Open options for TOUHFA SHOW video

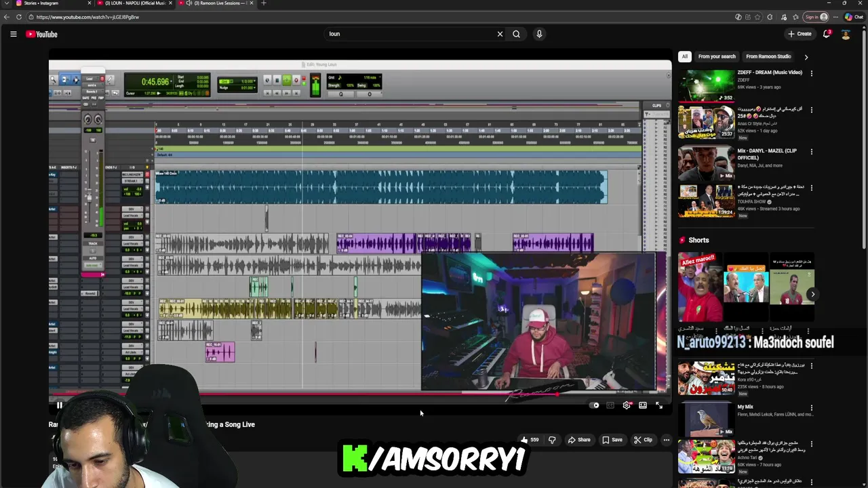(812, 188)
